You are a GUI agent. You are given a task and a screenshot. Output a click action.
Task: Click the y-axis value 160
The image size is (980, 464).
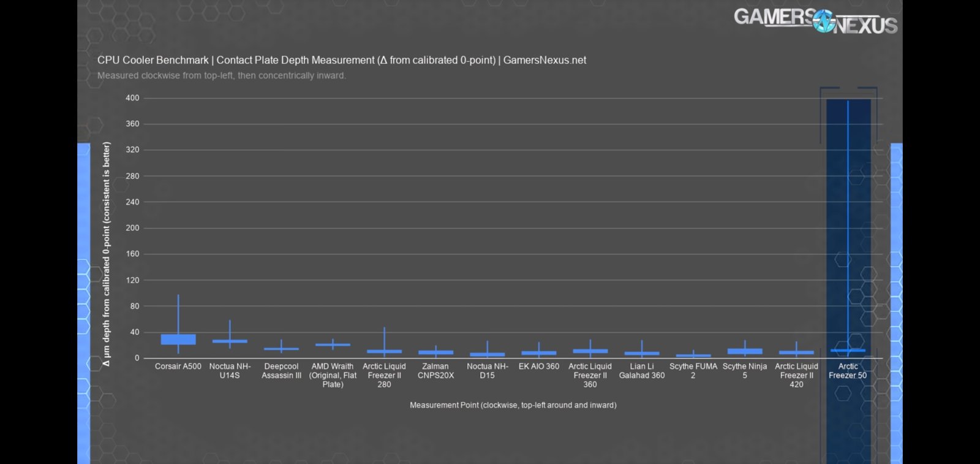tap(132, 254)
